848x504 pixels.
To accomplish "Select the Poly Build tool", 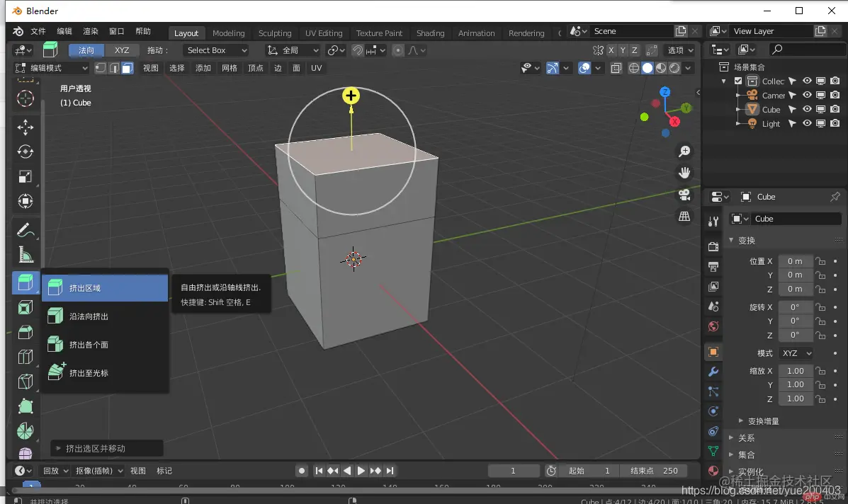I will point(26,406).
